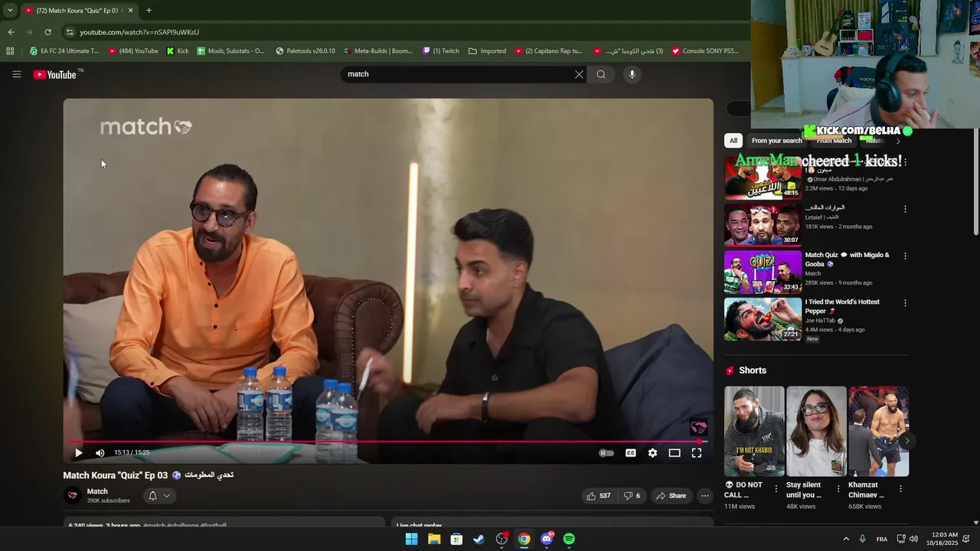The height and width of the screenshot is (551, 980).
Task: Click the address bar URL
Action: pyautogui.click(x=139, y=32)
